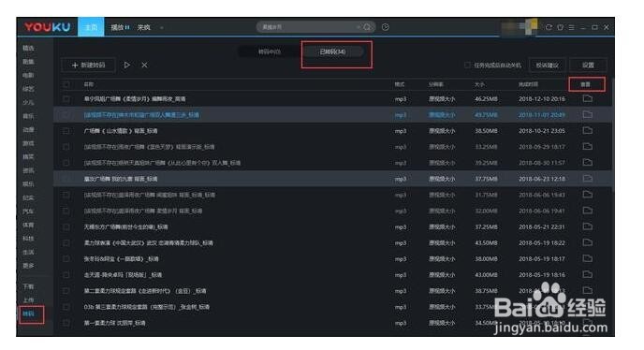Sort by the 大小 column header
Screen dimensions: 644x350
pyautogui.click(x=479, y=84)
